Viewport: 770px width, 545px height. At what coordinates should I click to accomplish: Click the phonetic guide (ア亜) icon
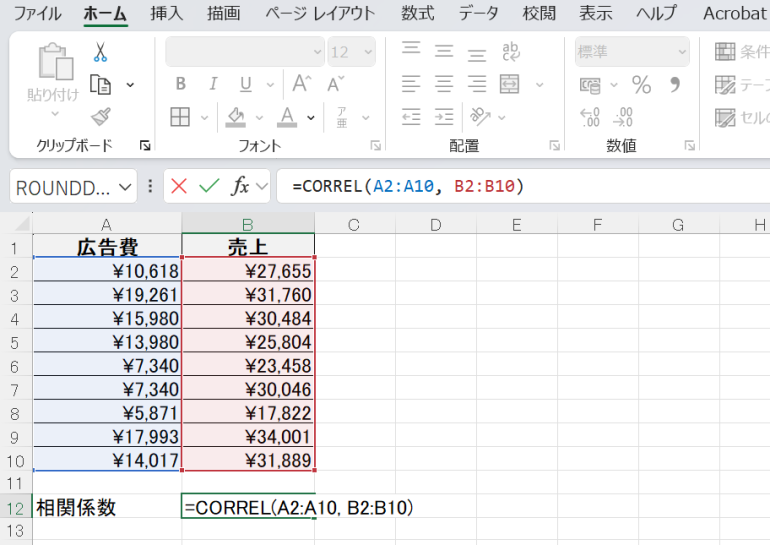click(x=342, y=117)
